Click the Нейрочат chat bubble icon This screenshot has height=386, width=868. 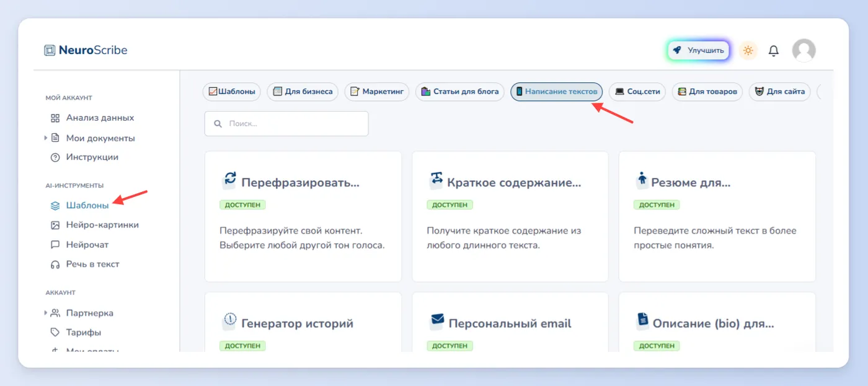(55, 245)
